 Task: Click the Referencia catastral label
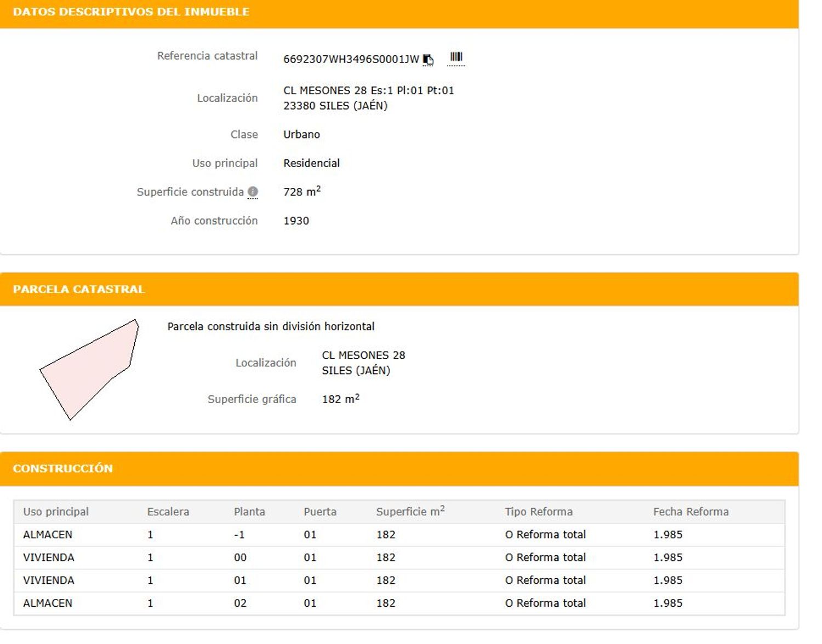click(x=207, y=56)
